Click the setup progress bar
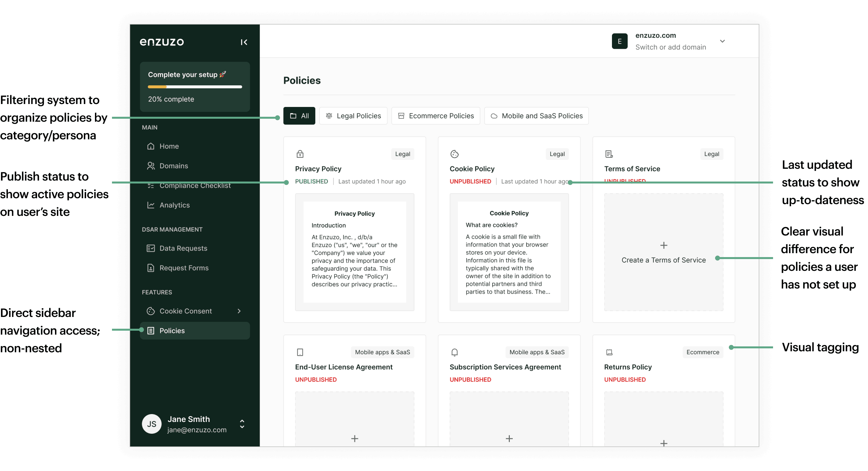This screenshot has height=471, width=868. [x=195, y=87]
